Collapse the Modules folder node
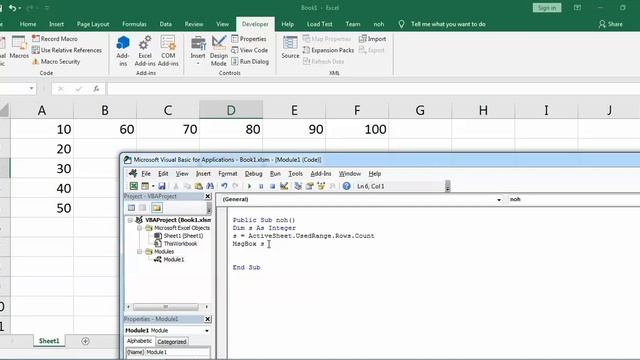 (x=140, y=251)
